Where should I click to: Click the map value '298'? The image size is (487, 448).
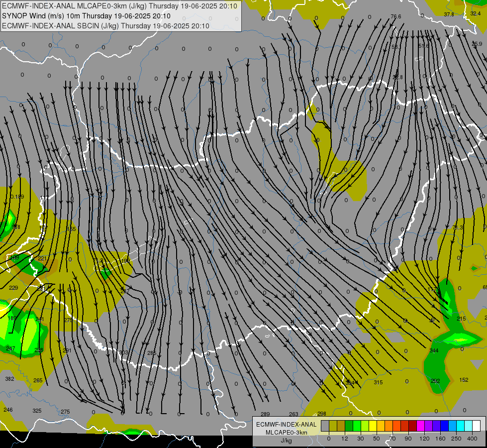[322, 414]
